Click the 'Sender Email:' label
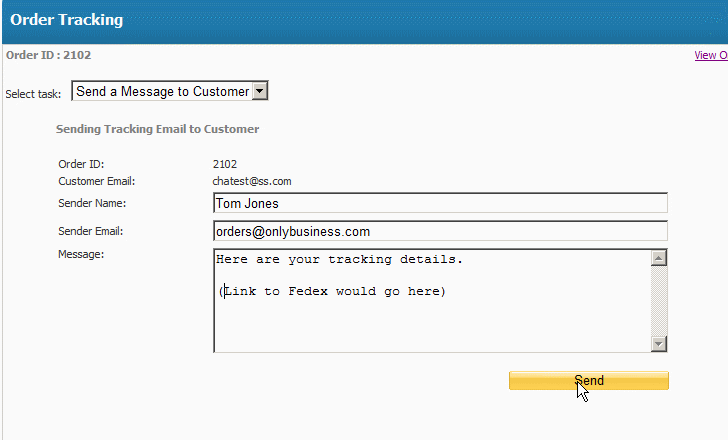Viewport: 728px width, 440px height. (91, 231)
